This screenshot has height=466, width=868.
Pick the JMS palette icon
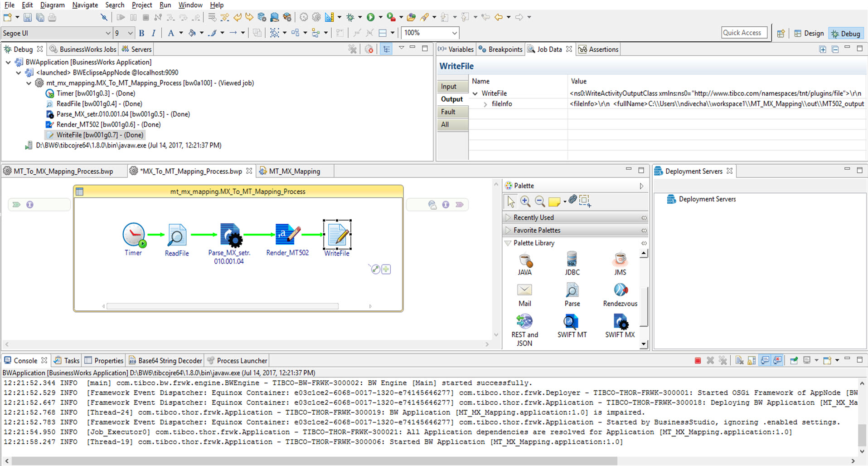(x=620, y=260)
